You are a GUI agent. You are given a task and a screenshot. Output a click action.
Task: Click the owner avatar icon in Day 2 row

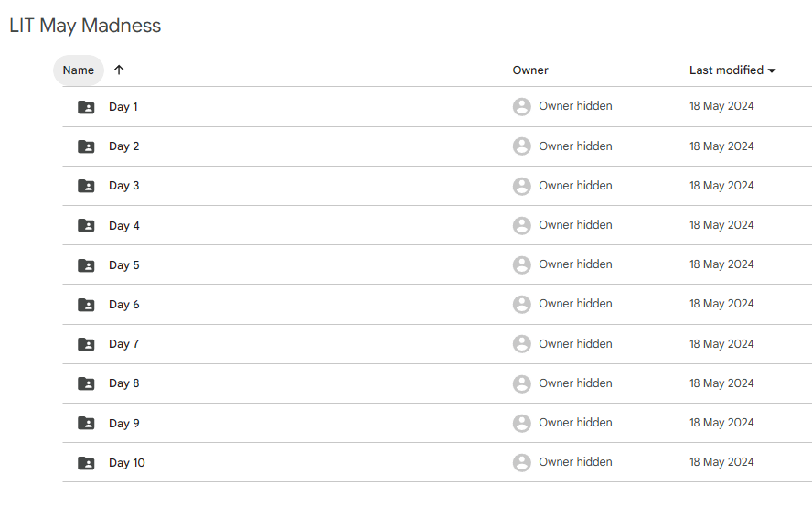click(x=522, y=146)
